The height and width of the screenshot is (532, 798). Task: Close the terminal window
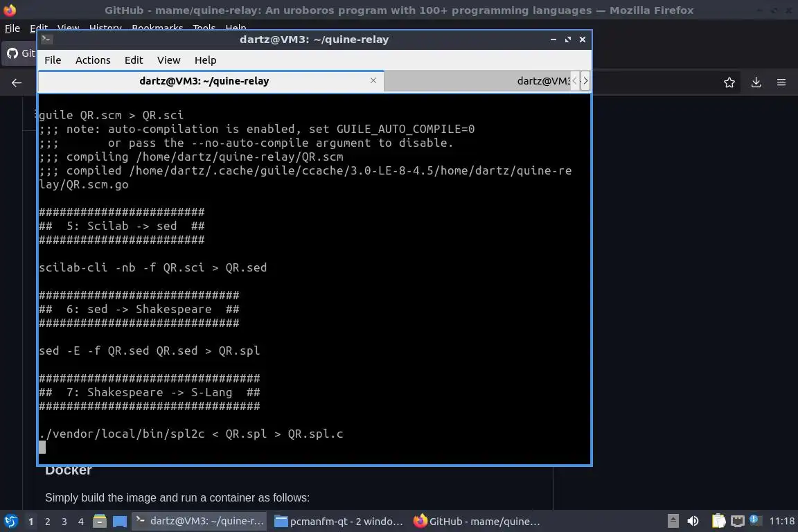pyautogui.click(x=583, y=39)
